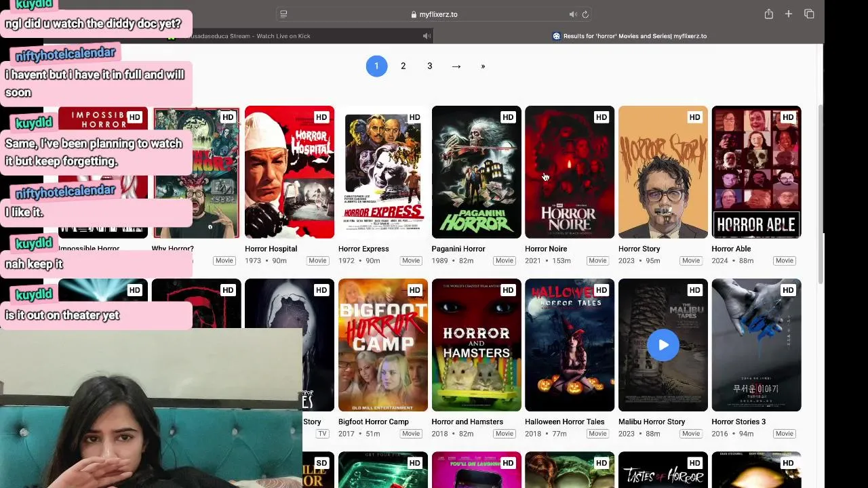868x488 pixels.
Task: Click HD badge on Horror Express poster
Action: click(414, 117)
